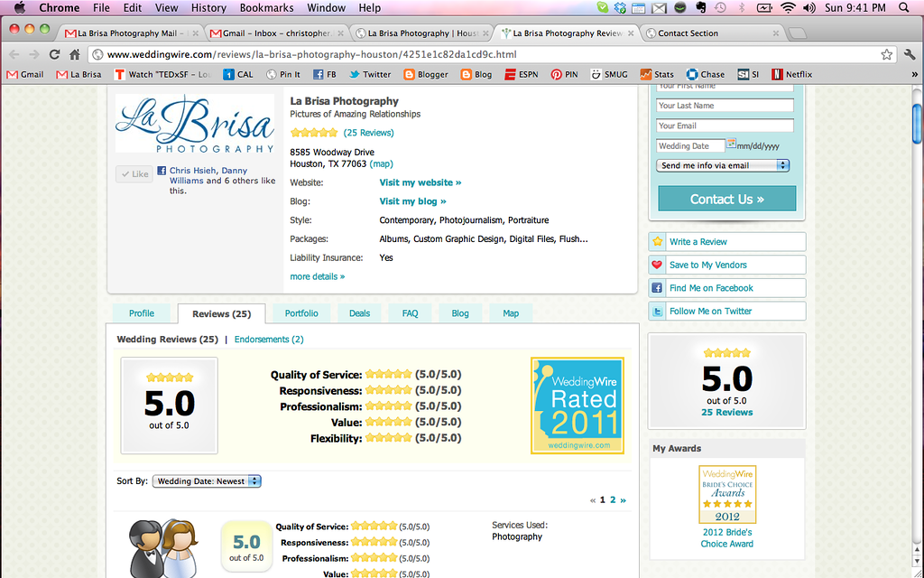Viewport: 924px width, 578px height.
Task: Open the Twitter bookmark
Action: coord(370,74)
